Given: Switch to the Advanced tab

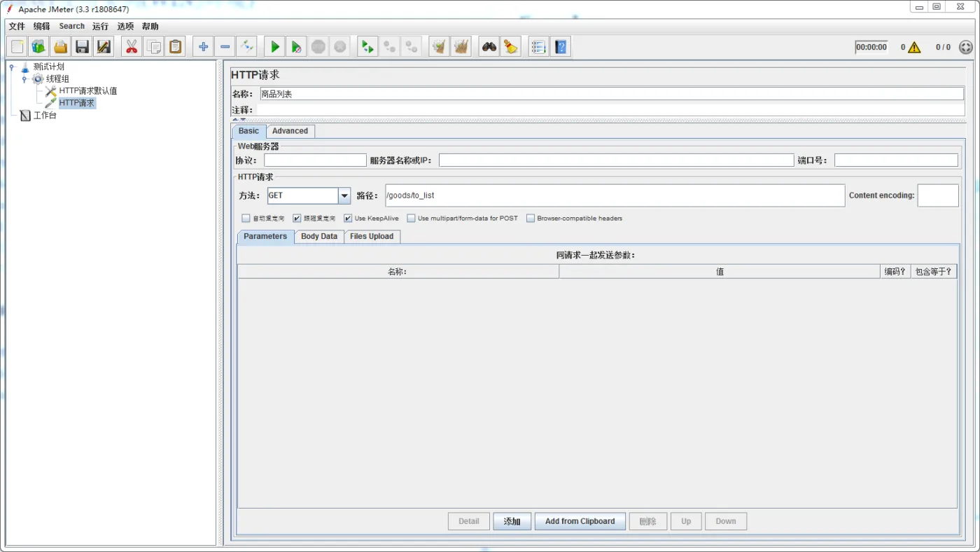Looking at the screenshot, I should tap(290, 131).
